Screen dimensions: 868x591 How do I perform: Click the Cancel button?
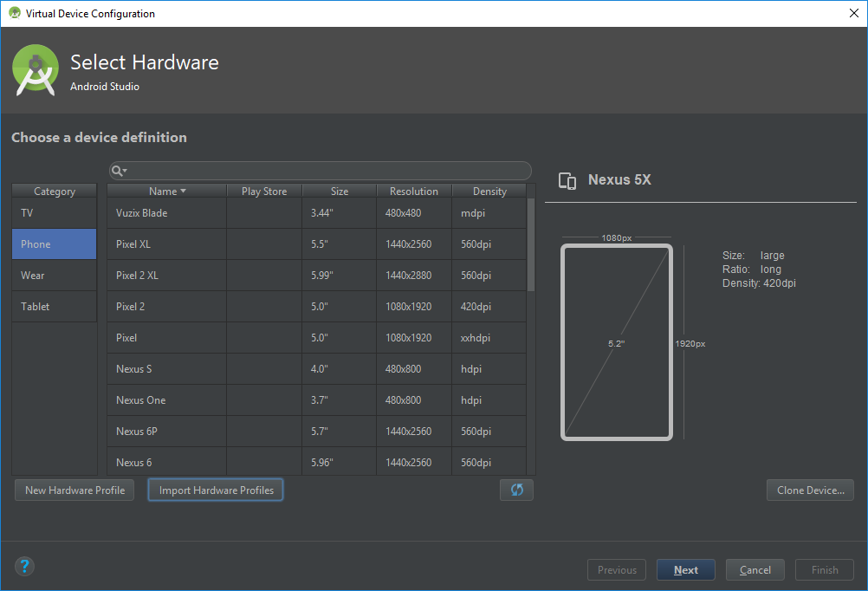pos(755,570)
